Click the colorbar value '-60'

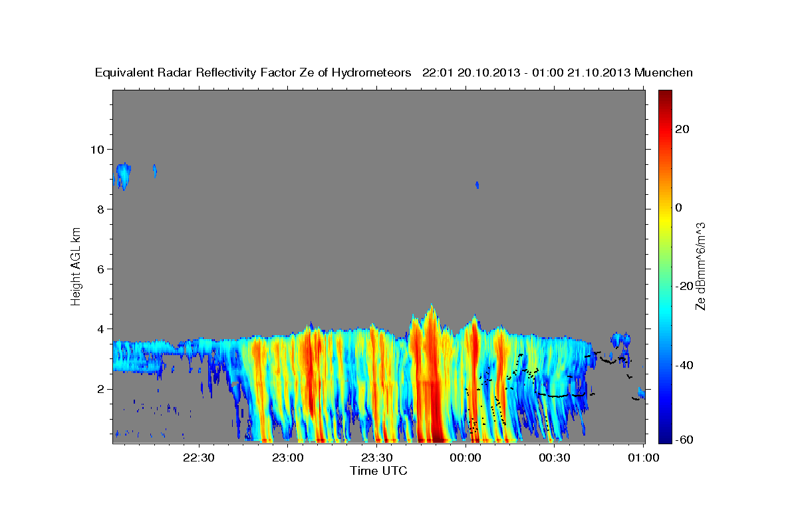pyautogui.click(x=684, y=439)
